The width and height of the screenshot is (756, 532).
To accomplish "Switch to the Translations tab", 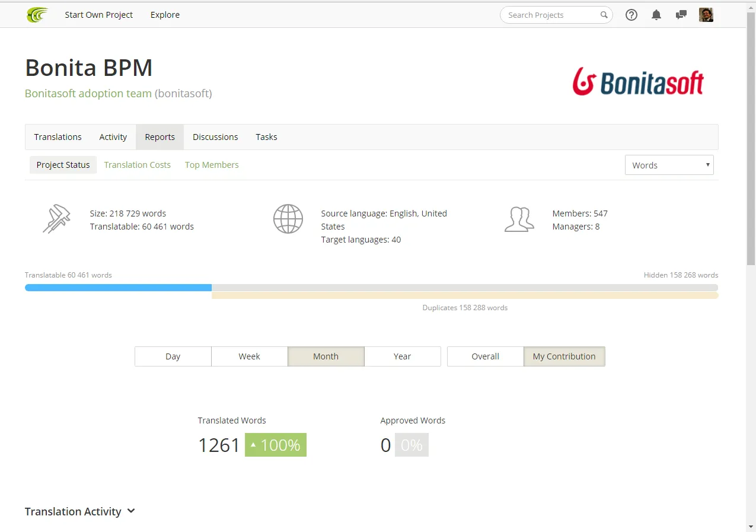I will 58,137.
